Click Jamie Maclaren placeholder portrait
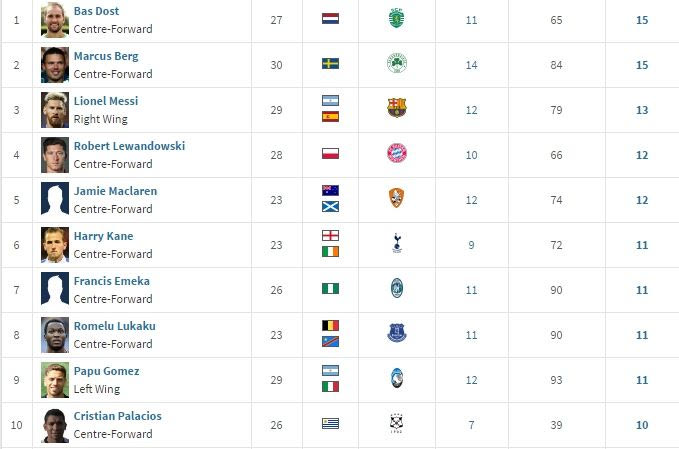The width and height of the screenshot is (679, 449). tap(55, 199)
